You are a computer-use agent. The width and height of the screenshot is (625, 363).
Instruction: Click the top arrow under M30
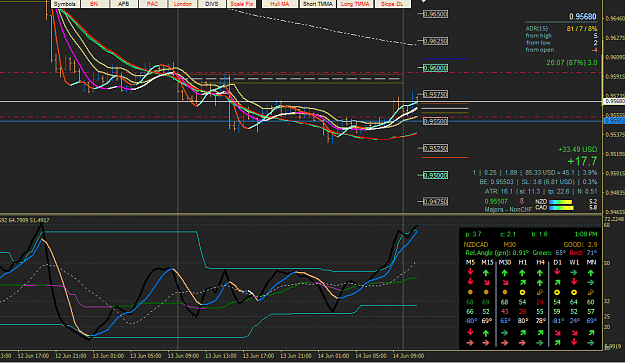[x=505, y=273]
